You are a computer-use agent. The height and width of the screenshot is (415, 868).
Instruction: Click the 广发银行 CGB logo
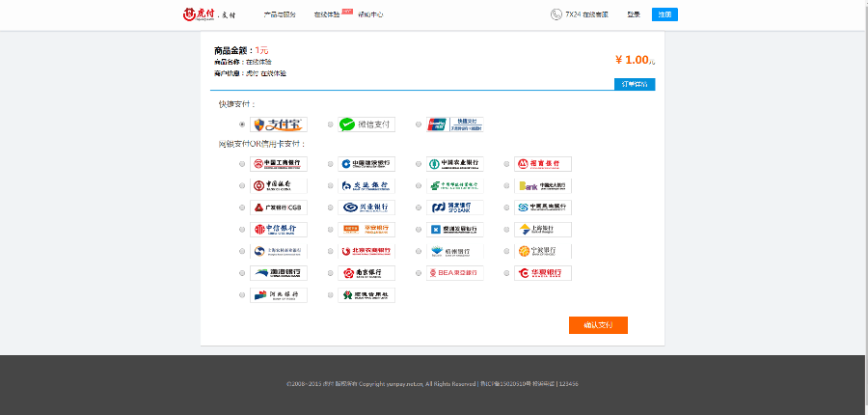coord(279,207)
